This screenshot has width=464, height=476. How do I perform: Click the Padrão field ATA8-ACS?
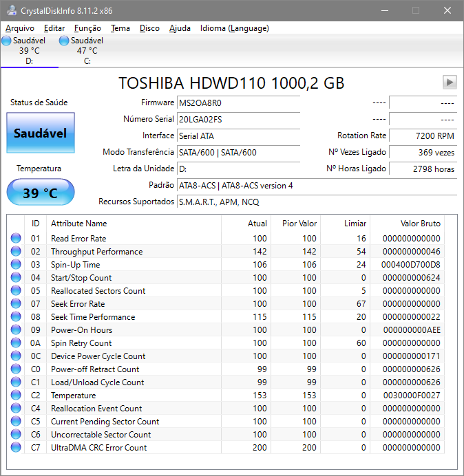point(317,185)
